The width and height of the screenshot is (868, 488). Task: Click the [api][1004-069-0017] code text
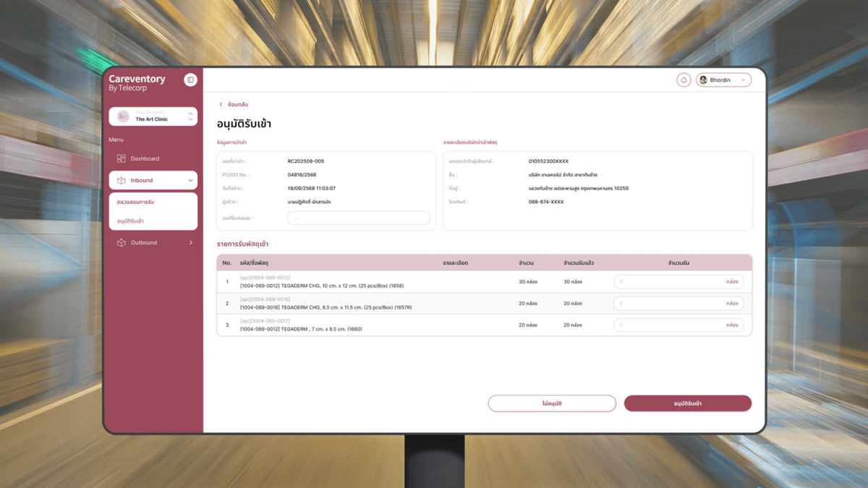(x=265, y=321)
